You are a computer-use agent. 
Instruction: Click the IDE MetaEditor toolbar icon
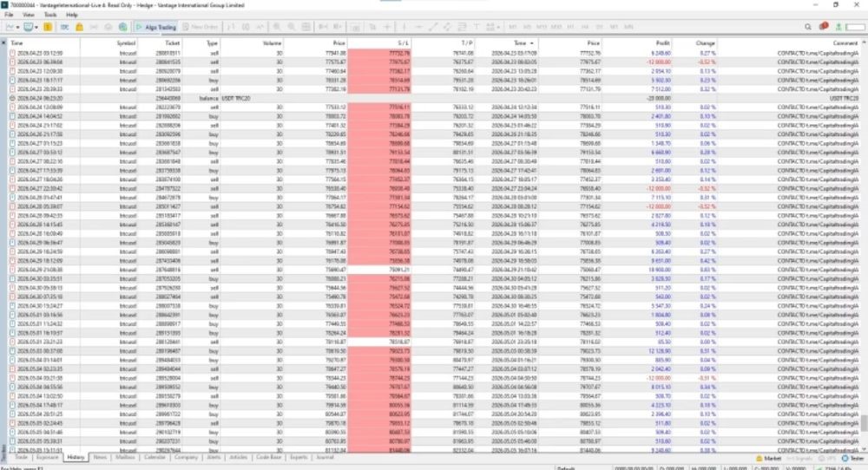click(65, 27)
